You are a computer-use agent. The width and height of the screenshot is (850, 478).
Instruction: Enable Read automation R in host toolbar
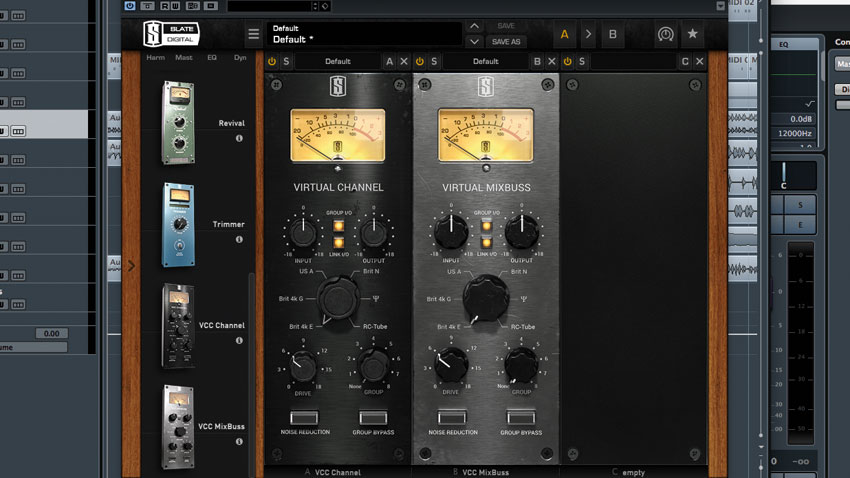point(165,6)
